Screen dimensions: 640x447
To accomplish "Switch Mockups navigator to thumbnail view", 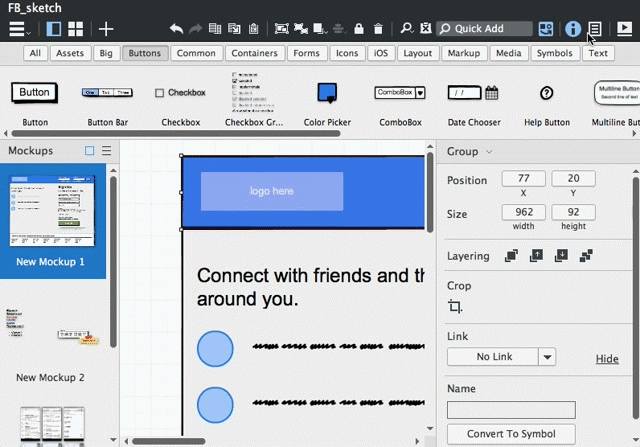I will tap(89, 151).
